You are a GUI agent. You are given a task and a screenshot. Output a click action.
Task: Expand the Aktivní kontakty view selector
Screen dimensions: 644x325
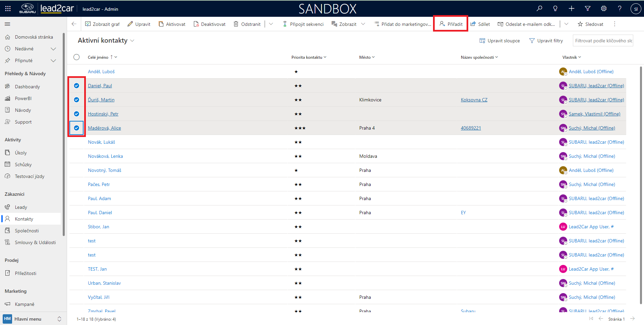pyautogui.click(x=132, y=41)
